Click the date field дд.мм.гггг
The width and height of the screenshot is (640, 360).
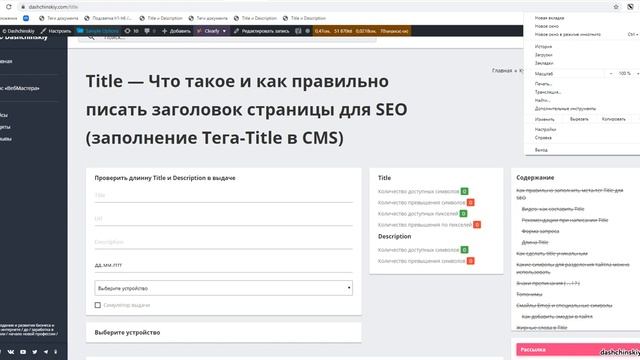tap(223, 265)
